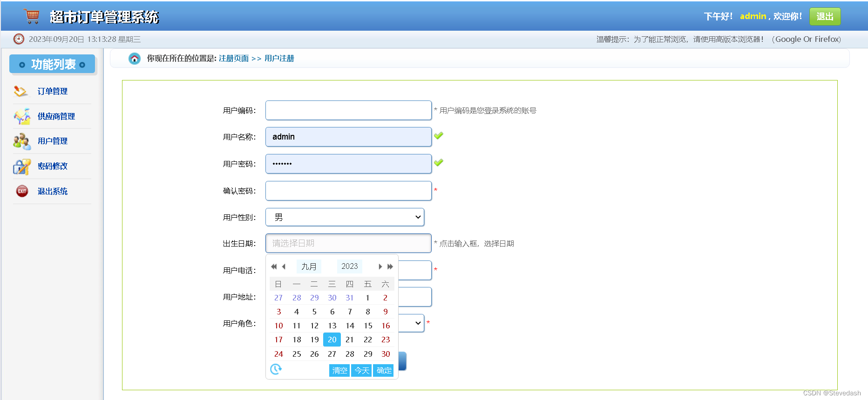Click the clock icon beside the date
The width and height of the screenshot is (868, 400).
coord(19,39)
